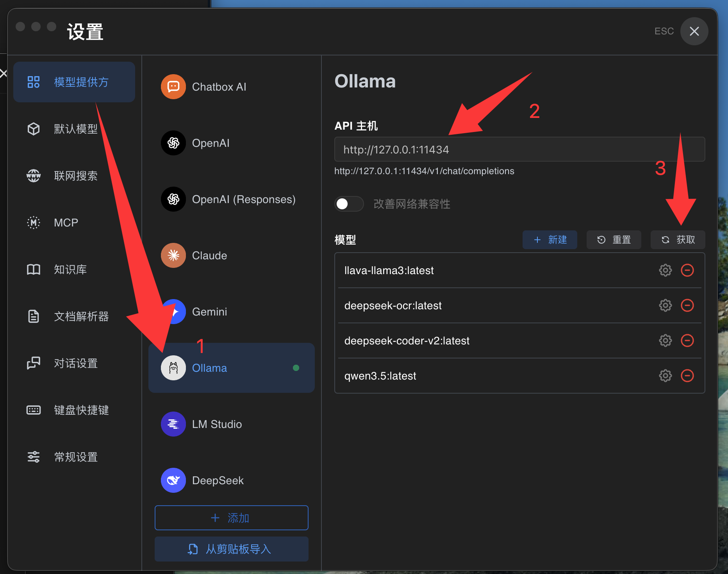Viewport: 728px width, 574px height.
Task: Select the LM Studio provider row
Action: pyautogui.click(x=232, y=424)
